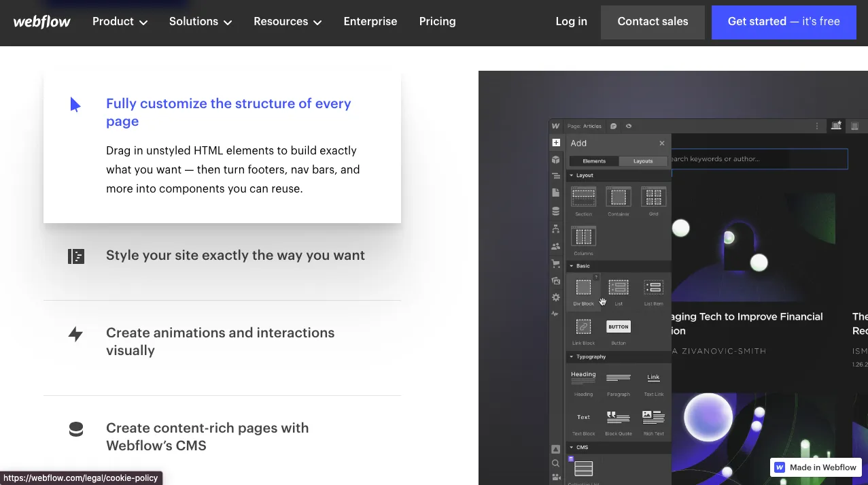Open the CMS database icon in the Designer sidebar
The width and height of the screenshot is (868, 485).
pyautogui.click(x=556, y=211)
